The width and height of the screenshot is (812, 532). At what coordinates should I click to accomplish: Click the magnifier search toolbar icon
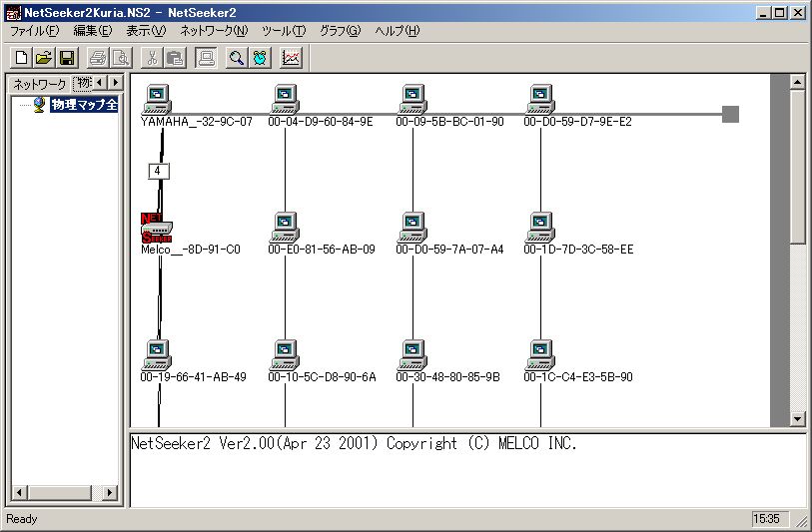[237, 58]
